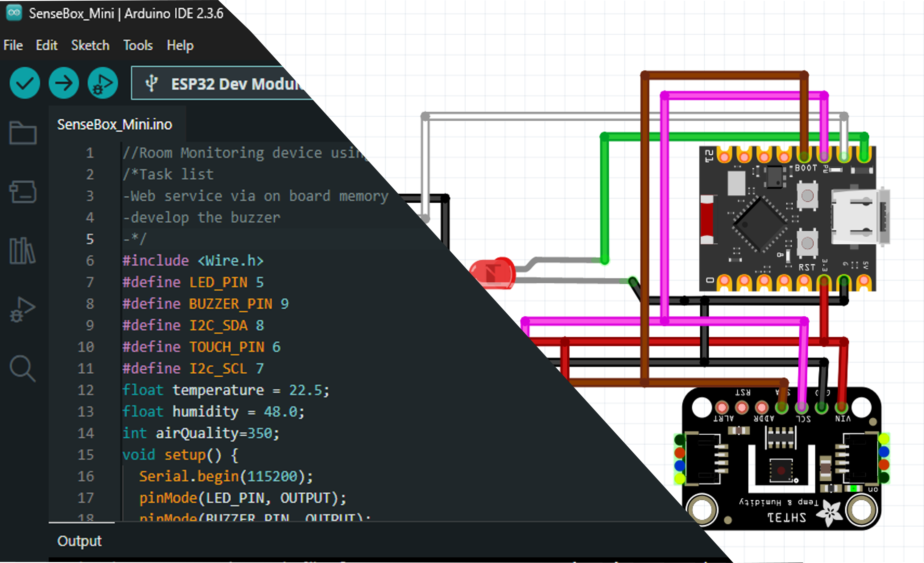Open the File menu

13,45
